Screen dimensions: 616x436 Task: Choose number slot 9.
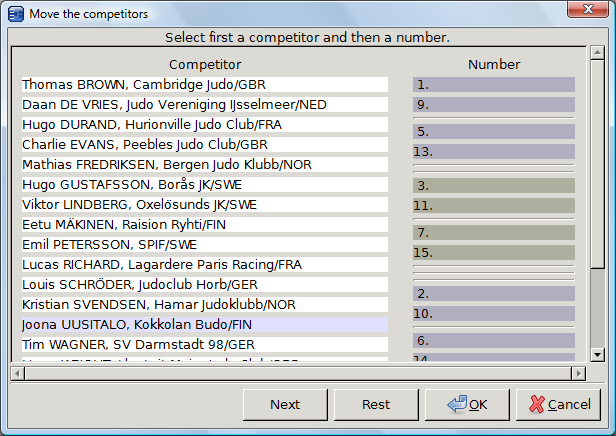pyautogui.click(x=493, y=105)
